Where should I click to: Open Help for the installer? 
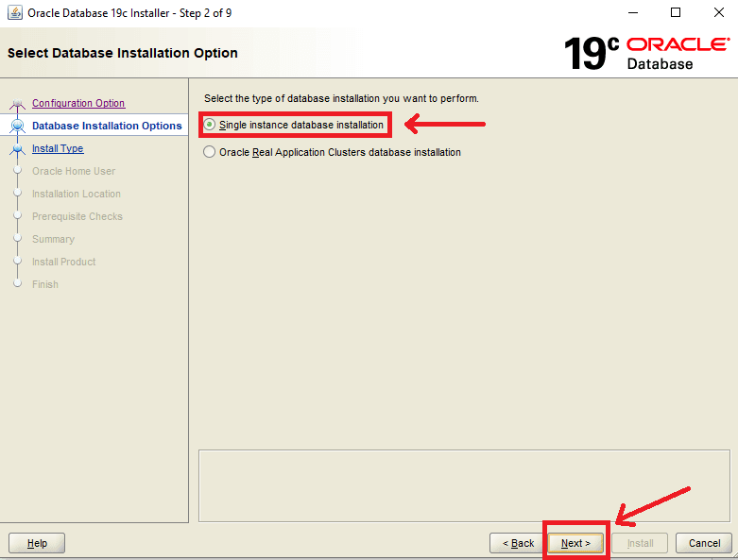[37, 543]
